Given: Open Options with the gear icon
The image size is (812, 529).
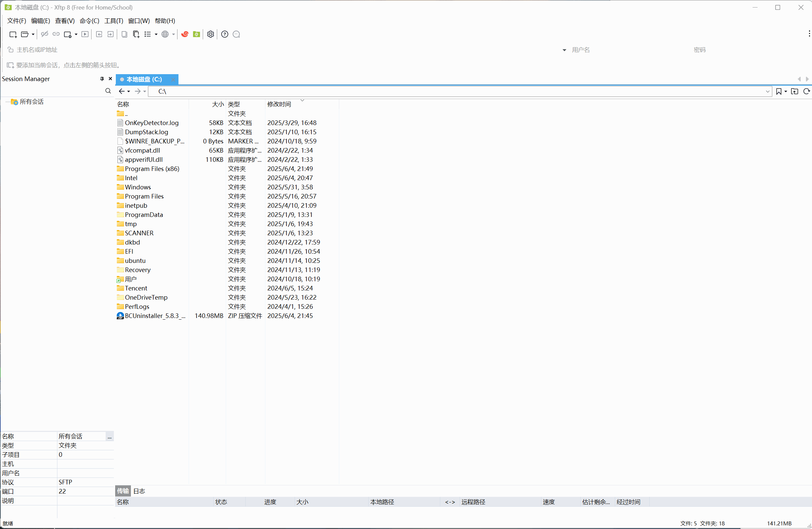Looking at the screenshot, I should pyautogui.click(x=211, y=34).
